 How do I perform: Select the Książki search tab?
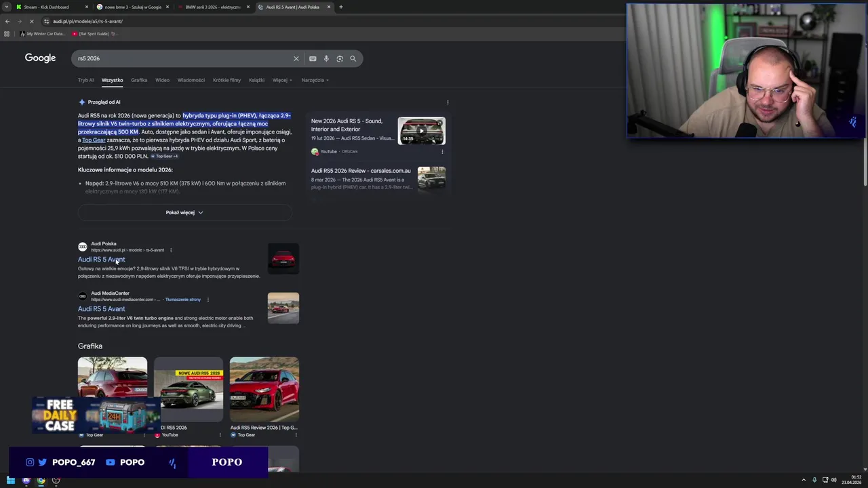(x=256, y=80)
